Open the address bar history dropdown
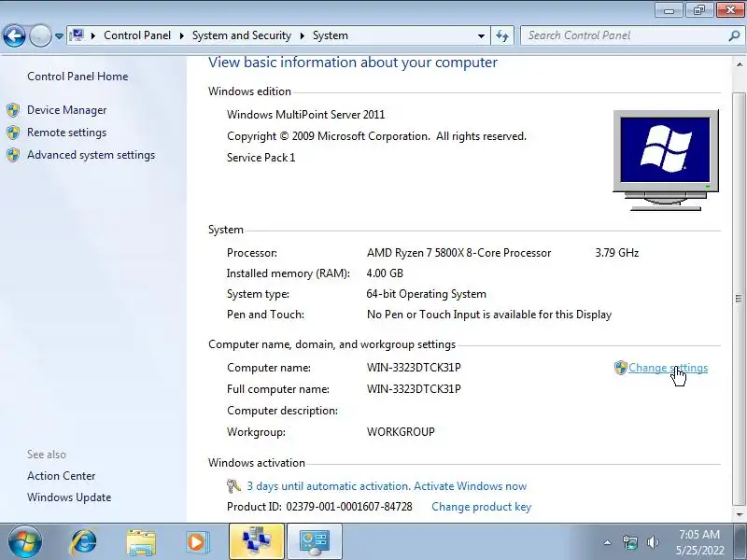This screenshot has width=747, height=560. pyautogui.click(x=481, y=35)
